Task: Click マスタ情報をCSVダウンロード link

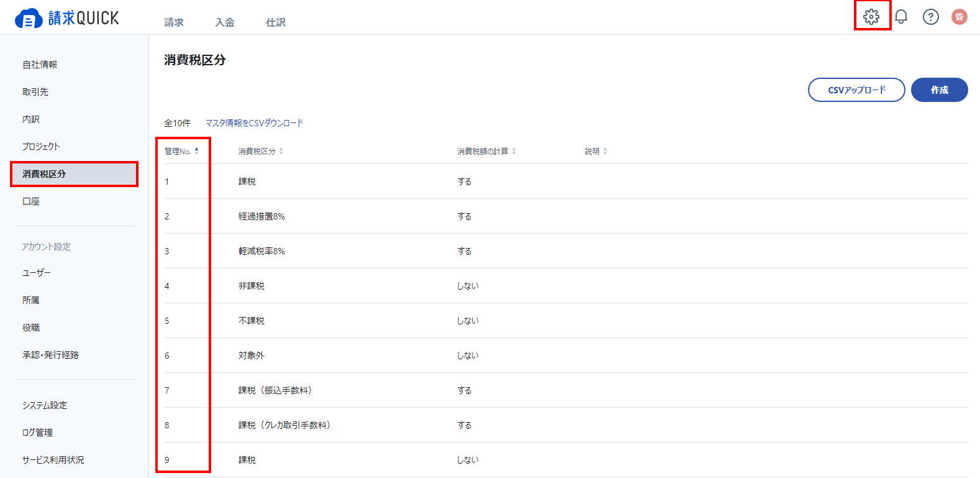Action: pos(255,123)
